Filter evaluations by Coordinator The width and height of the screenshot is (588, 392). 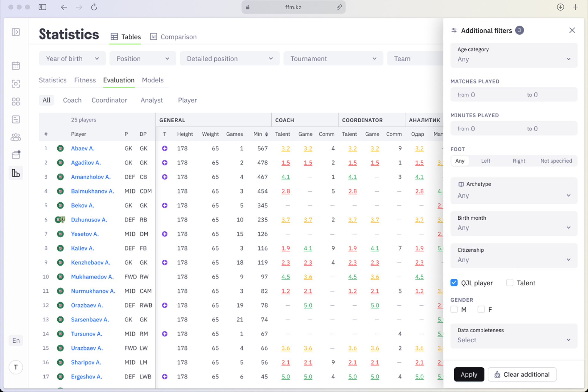pyautogui.click(x=109, y=100)
